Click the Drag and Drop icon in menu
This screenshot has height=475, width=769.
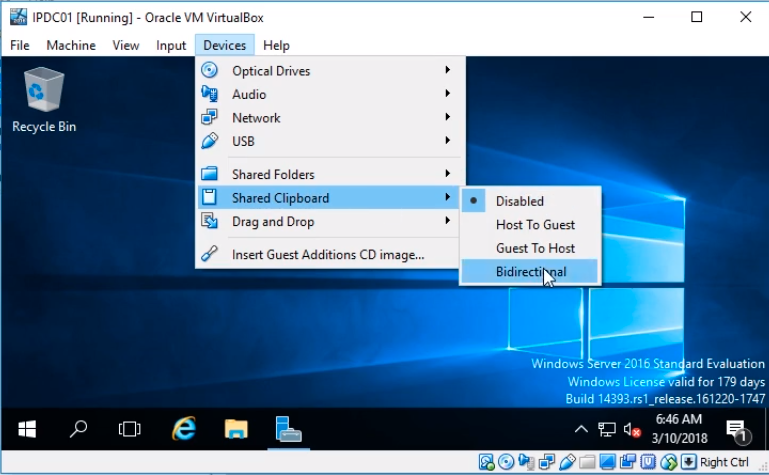[x=209, y=221]
